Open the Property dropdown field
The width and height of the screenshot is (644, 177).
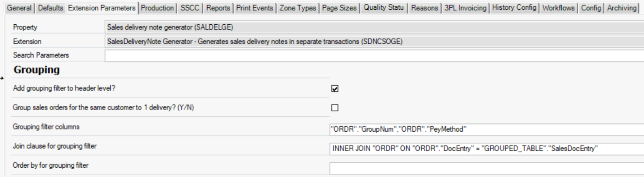click(373, 28)
